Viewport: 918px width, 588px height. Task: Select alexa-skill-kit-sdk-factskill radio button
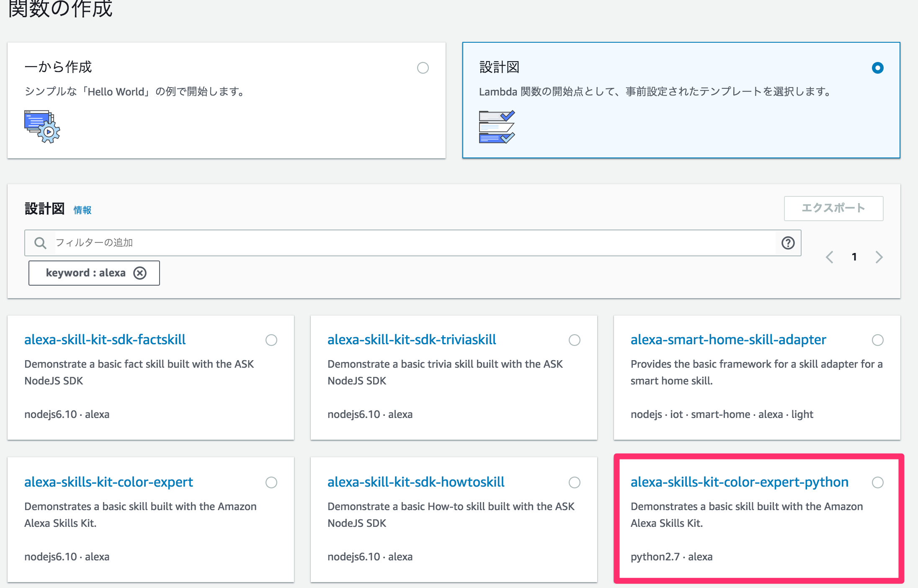tap(271, 340)
